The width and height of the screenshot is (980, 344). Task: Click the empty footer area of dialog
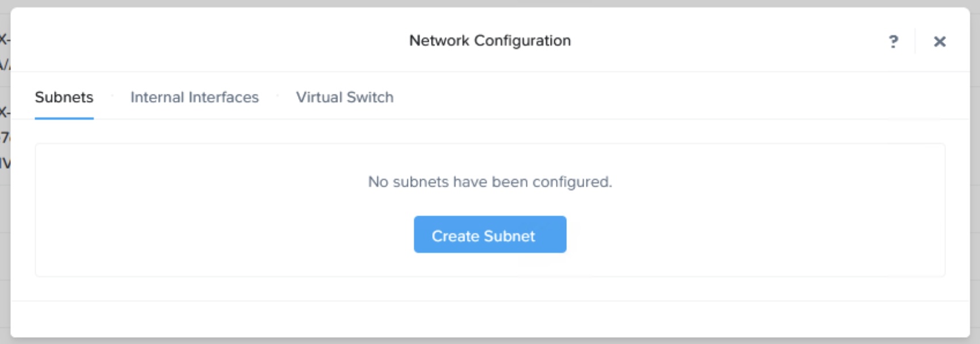(490, 319)
